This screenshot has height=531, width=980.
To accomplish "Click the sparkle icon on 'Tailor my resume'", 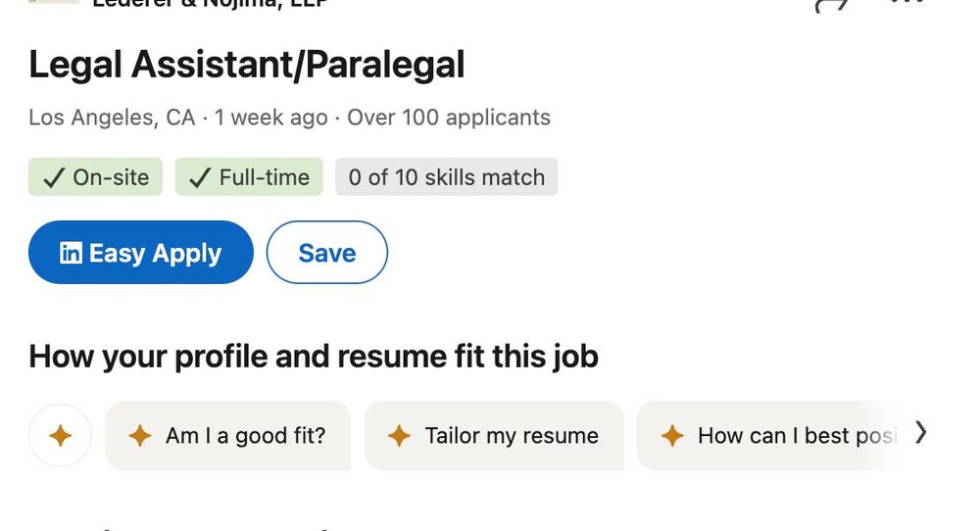I will (399, 435).
